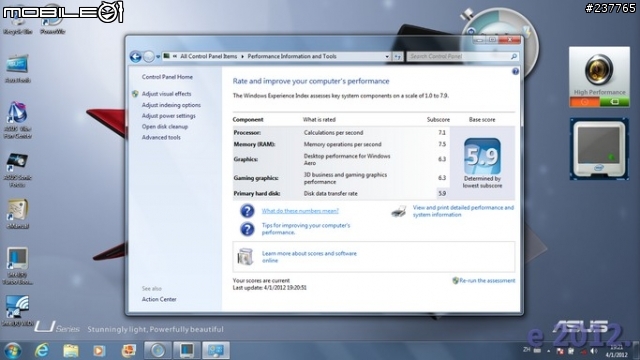The width and height of the screenshot is (640, 360).
Task: Click the eManual desktop icon
Action: (x=17, y=214)
